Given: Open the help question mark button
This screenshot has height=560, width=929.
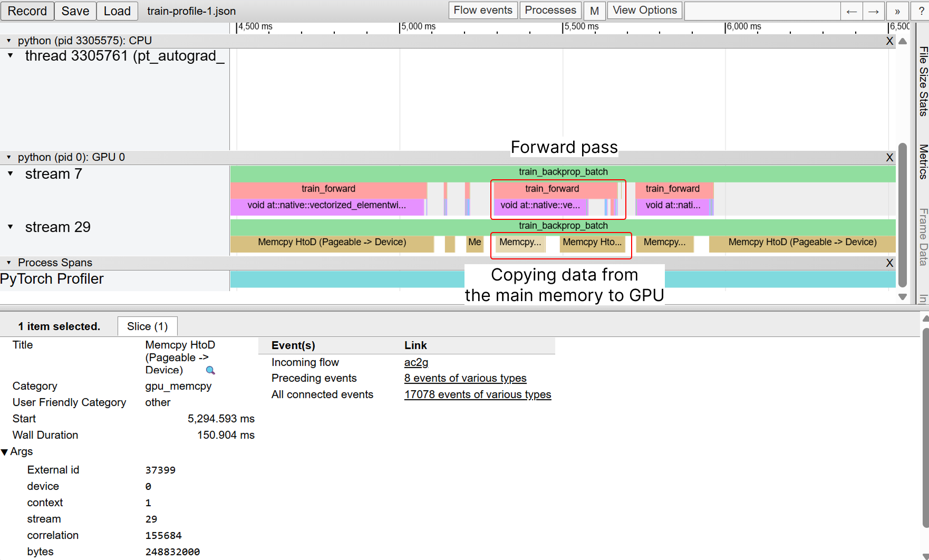Looking at the screenshot, I should (921, 11).
